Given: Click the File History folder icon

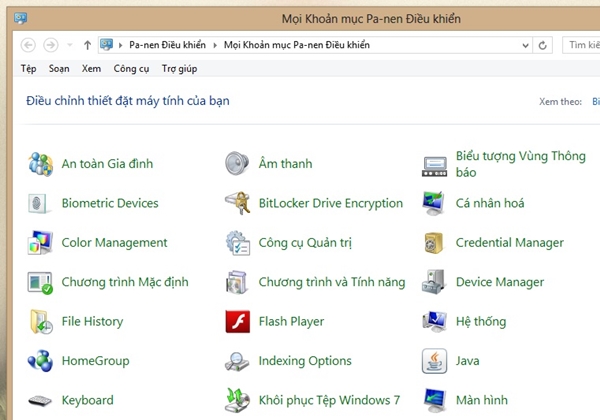Looking at the screenshot, I should tap(41, 322).
